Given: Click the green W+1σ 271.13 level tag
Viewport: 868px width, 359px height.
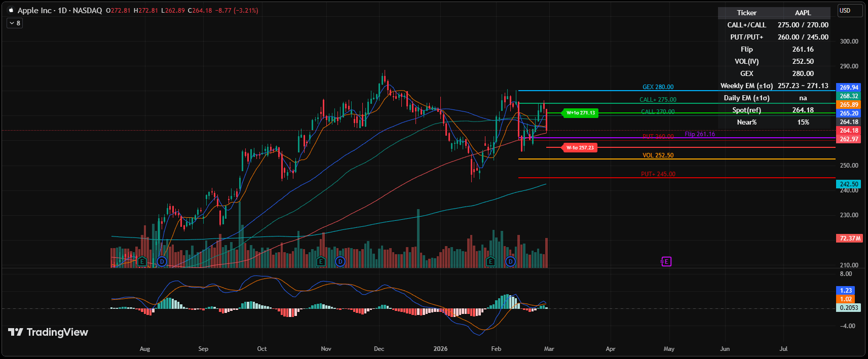Looking at the screenshot, I should pyautogui.click(x=580, y=113).
